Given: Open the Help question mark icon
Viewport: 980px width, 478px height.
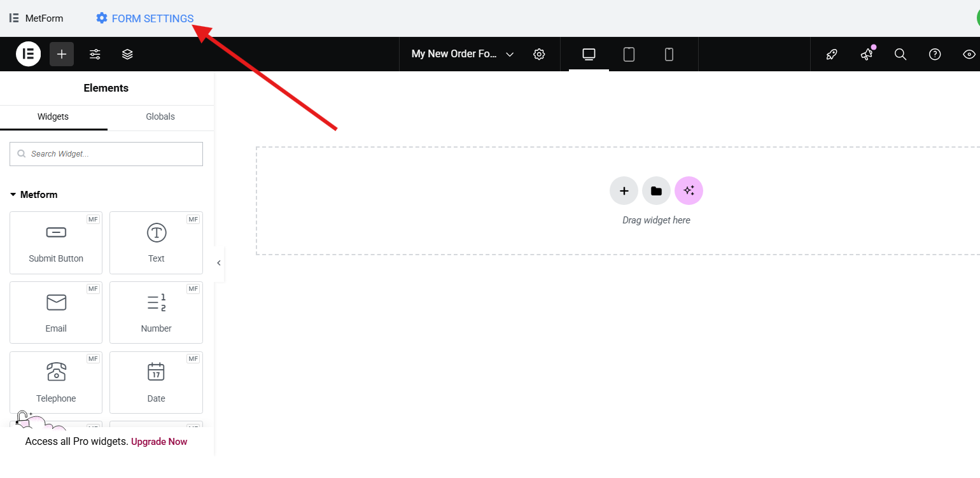Looking at the screenshot, I should (x=935, y=54).
